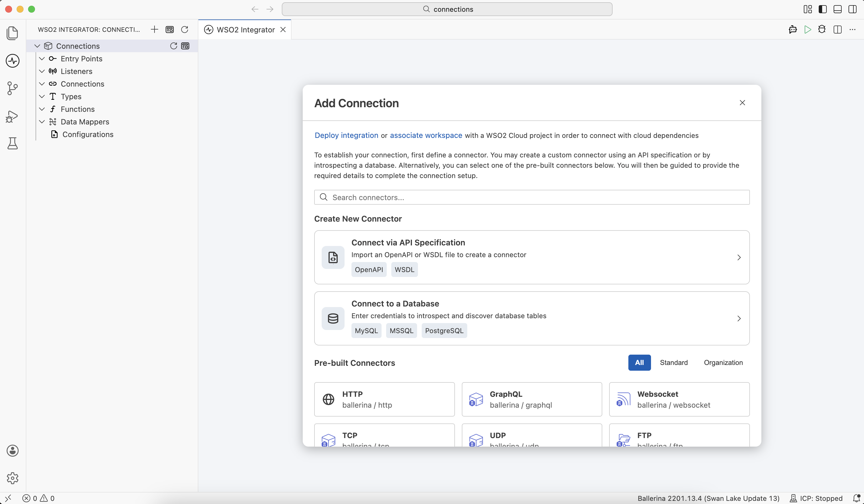Viewport: 864px width, 504px height.
Task: Open the Testing flask view
Action: (x=13, y=143)
